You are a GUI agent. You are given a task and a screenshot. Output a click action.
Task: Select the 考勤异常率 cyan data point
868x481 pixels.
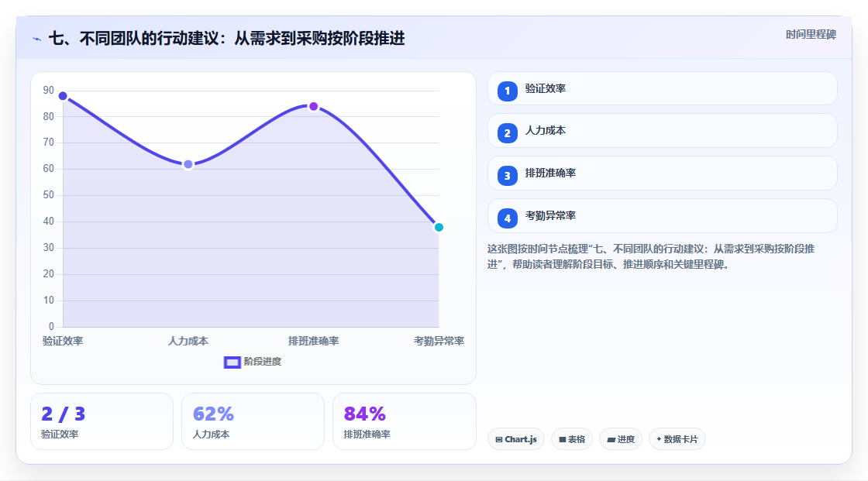[x=439, y=227]
